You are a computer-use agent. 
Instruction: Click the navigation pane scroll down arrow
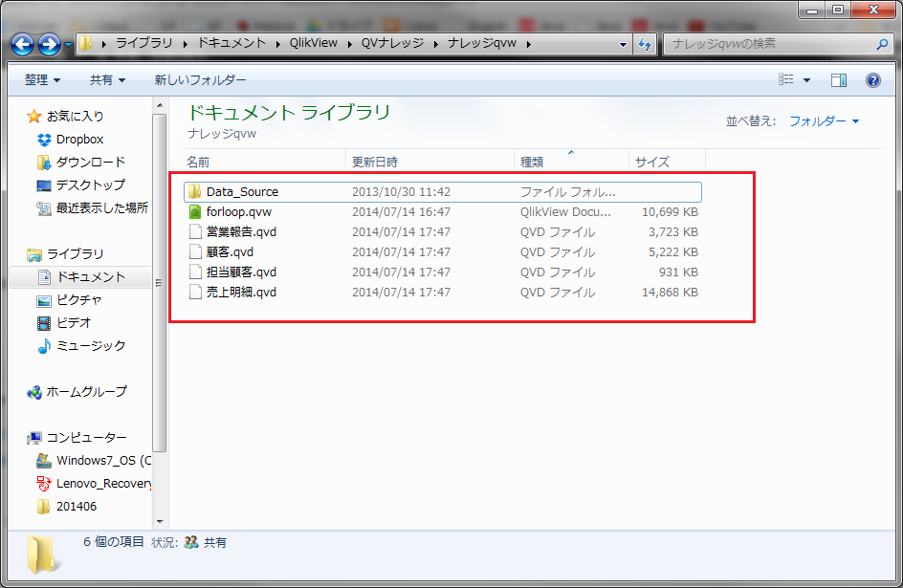[160, 522]
